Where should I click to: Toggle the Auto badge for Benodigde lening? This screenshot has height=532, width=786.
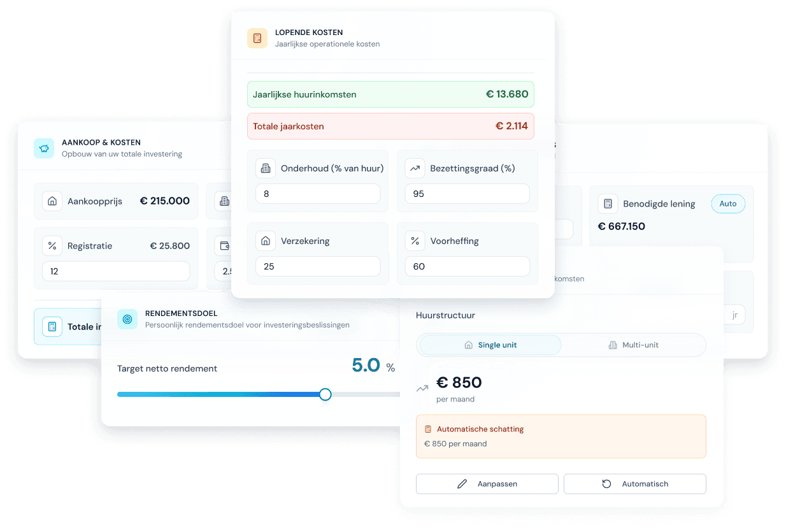(728, 204)
